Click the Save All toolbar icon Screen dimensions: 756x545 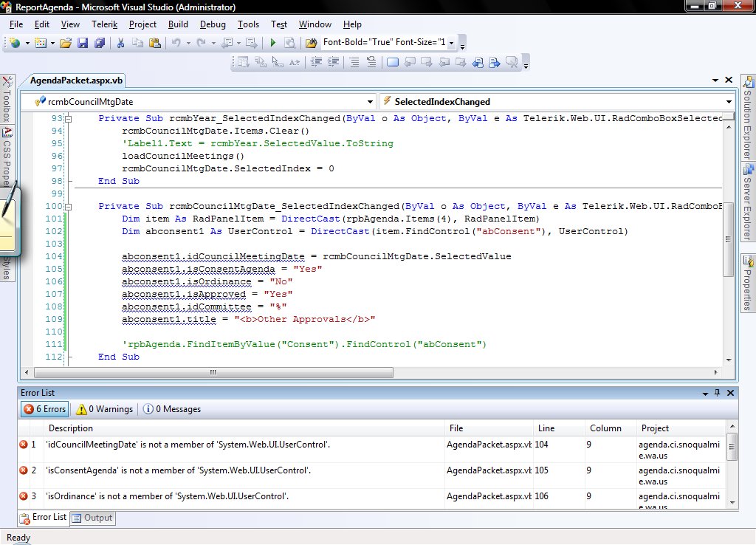[x=98, y=43]
